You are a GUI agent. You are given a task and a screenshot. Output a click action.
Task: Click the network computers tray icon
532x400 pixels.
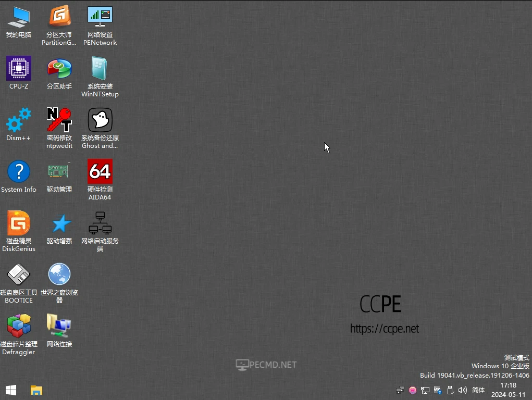[x=400, y=390]
